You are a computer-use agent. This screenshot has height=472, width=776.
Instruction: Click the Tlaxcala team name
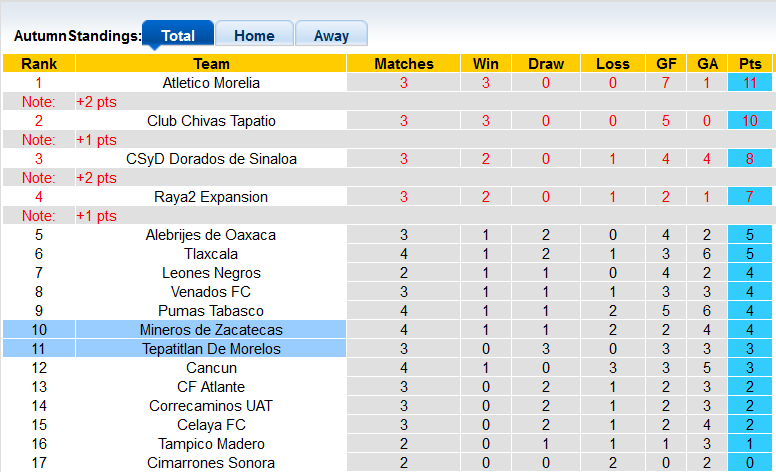pos(211,254)
